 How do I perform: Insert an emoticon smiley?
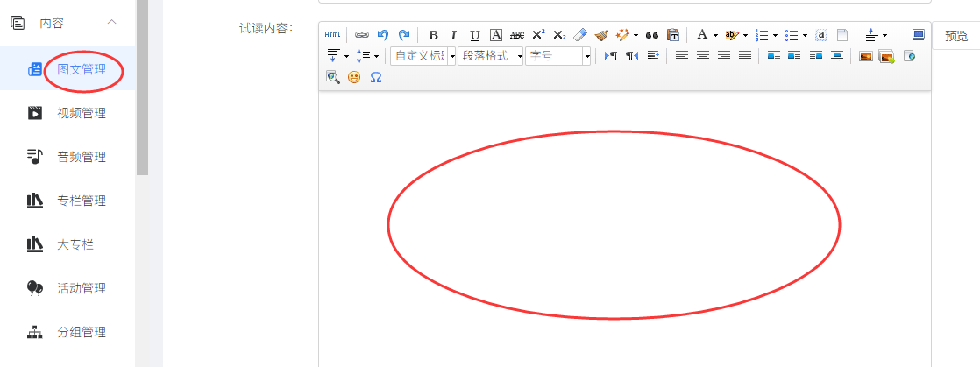[354, 77]
